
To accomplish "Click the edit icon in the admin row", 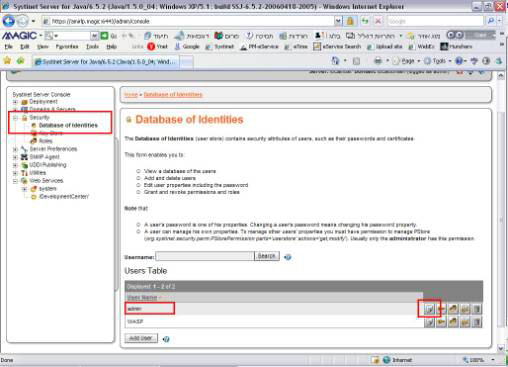I will point(429,309).
